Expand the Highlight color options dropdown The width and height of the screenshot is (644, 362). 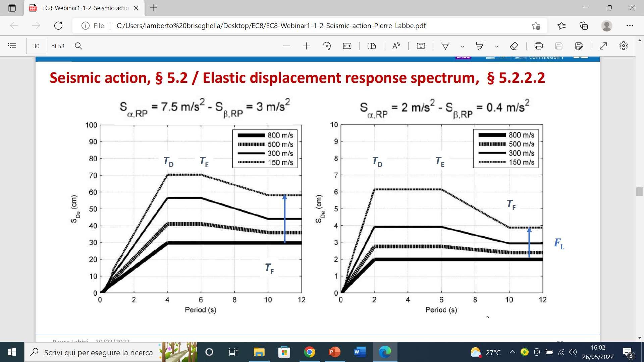497,46
